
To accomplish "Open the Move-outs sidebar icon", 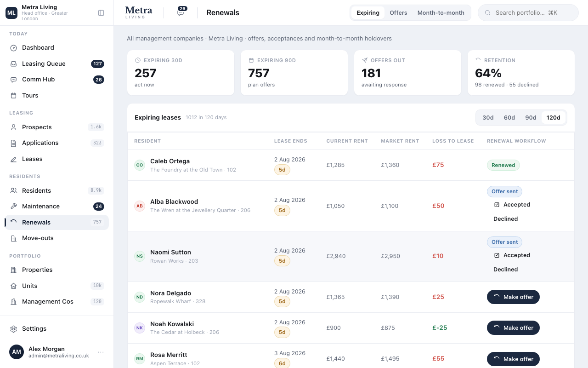I will pyautogui.click(x=14, y=238).
